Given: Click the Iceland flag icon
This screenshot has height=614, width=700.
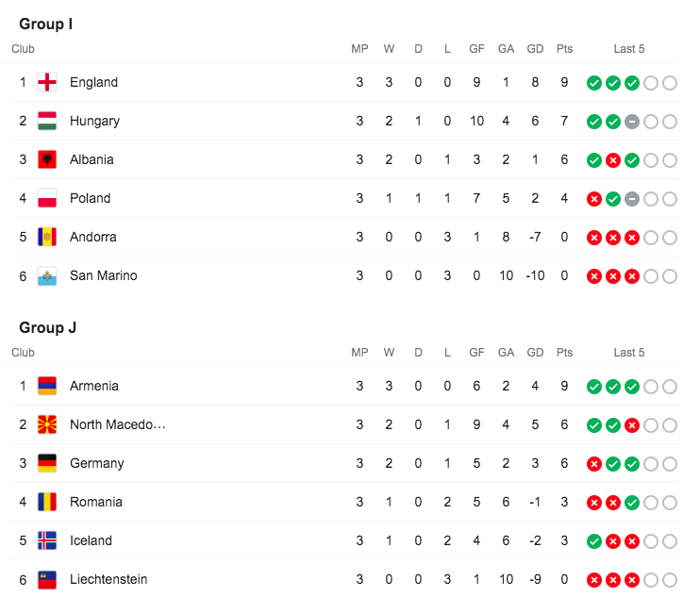Looking at the screenshot, I should point(47,540).
